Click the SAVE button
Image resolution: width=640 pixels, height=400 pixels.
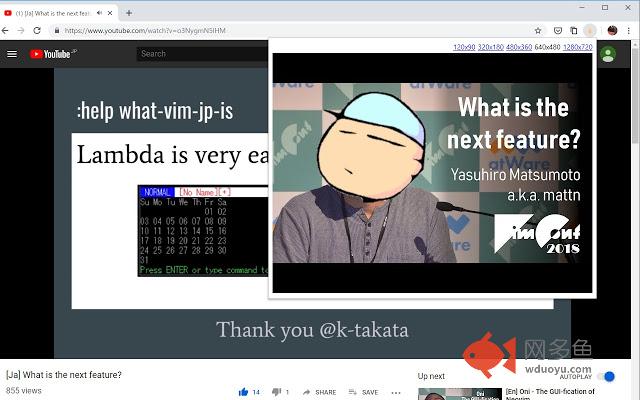363,392
